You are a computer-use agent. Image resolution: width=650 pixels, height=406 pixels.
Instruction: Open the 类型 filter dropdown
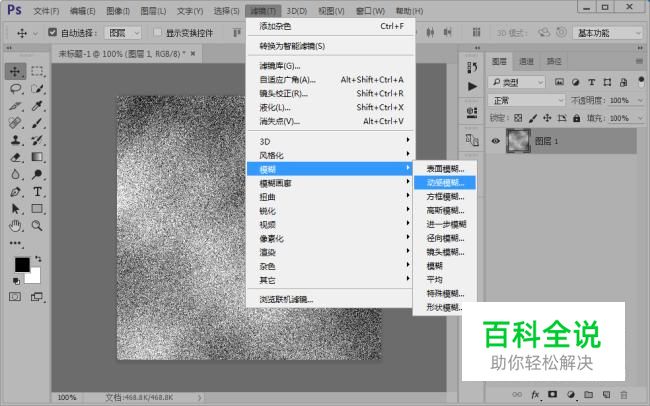517,83
